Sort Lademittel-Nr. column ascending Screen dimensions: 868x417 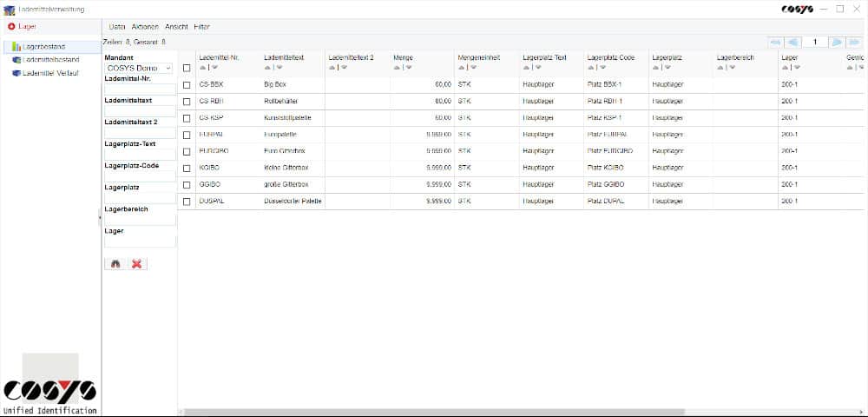202,68
